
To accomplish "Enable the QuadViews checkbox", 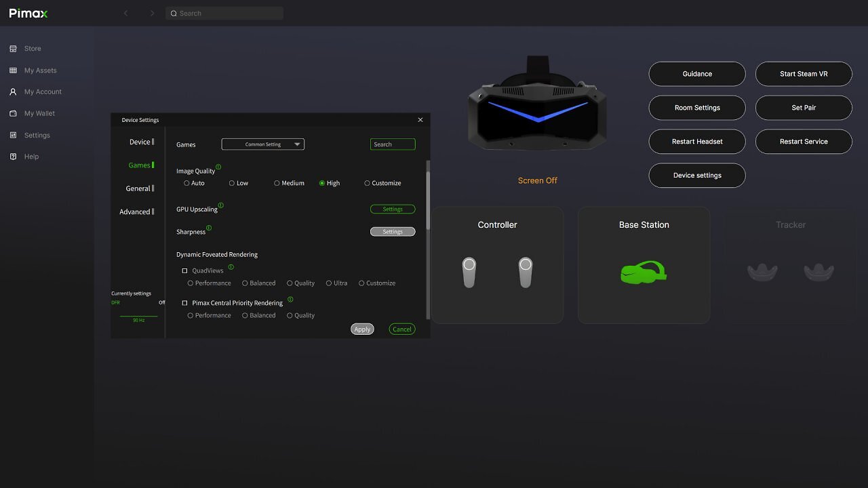I will (184, 270).
